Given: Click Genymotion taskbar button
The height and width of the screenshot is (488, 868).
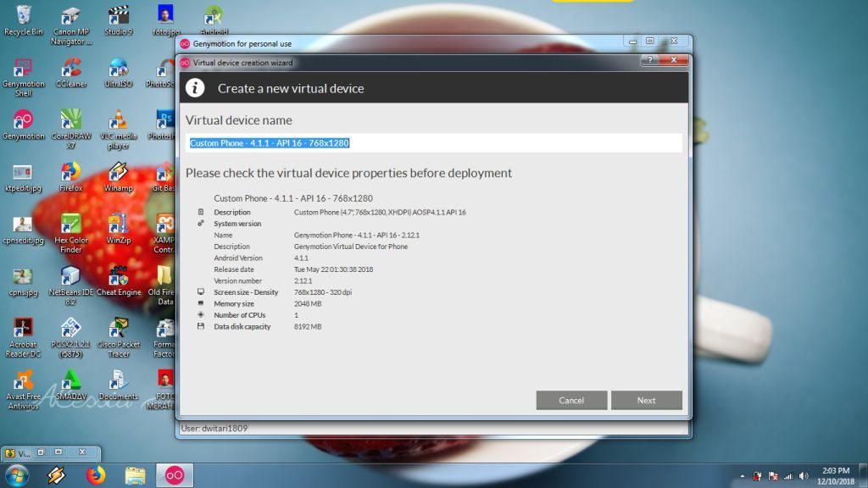Looking at the screenshot, I should tap(175, 475).
